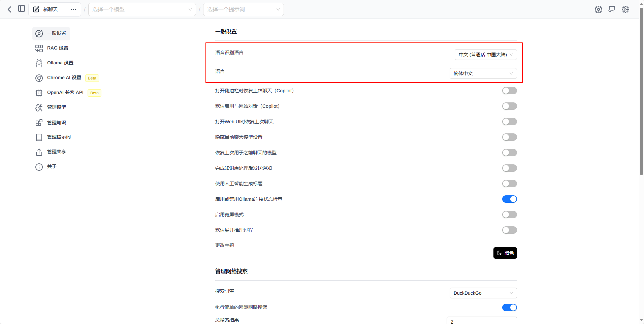The width and height of the screenshot is (644, 324).
Task: Expand the 语音识别语言 dropdown
Action: 485,55
